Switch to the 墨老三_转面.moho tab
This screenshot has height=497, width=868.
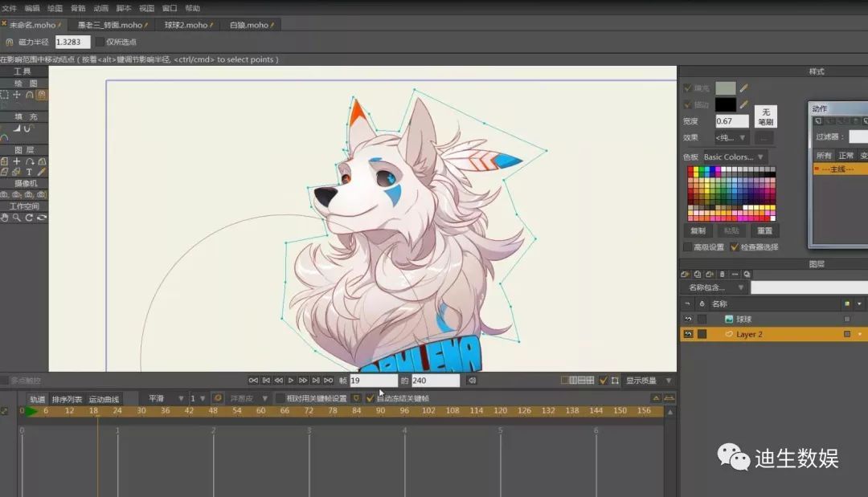(x=113, y=25)
